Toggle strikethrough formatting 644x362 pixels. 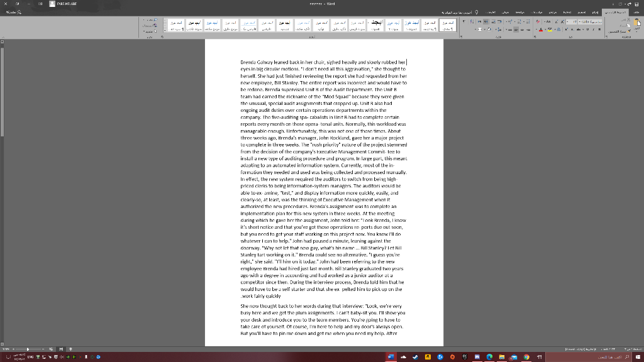coord(579,30)
